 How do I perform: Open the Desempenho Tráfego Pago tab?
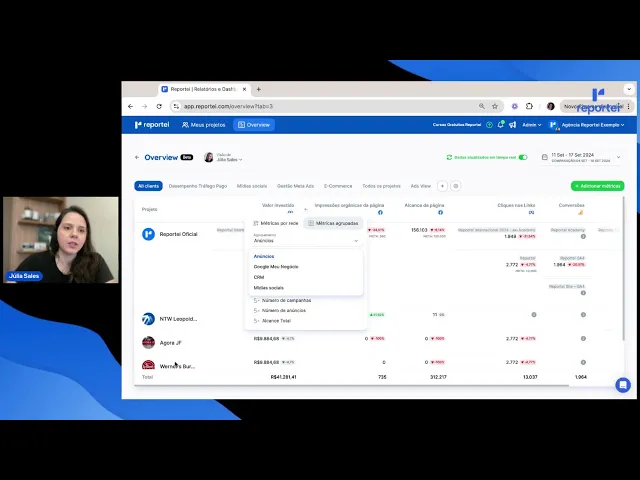click(x=198, y=186)
